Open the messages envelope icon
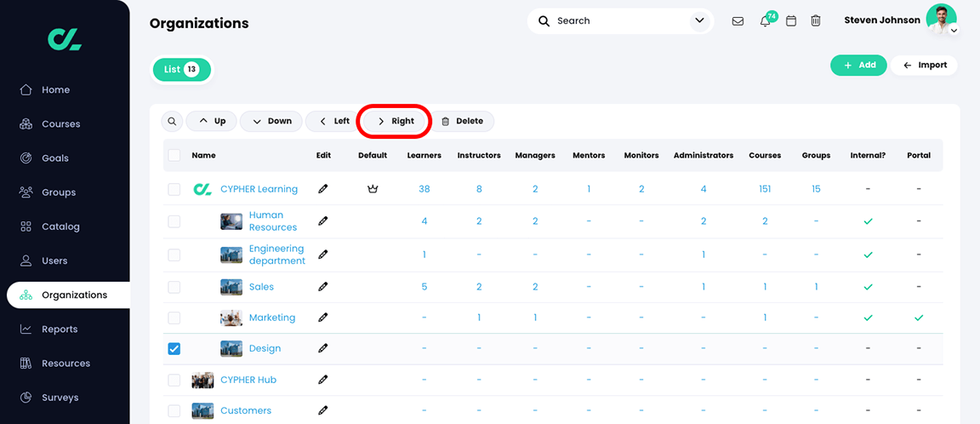Image resolution: width=980 pixels, height=424 pixels. 738,21
